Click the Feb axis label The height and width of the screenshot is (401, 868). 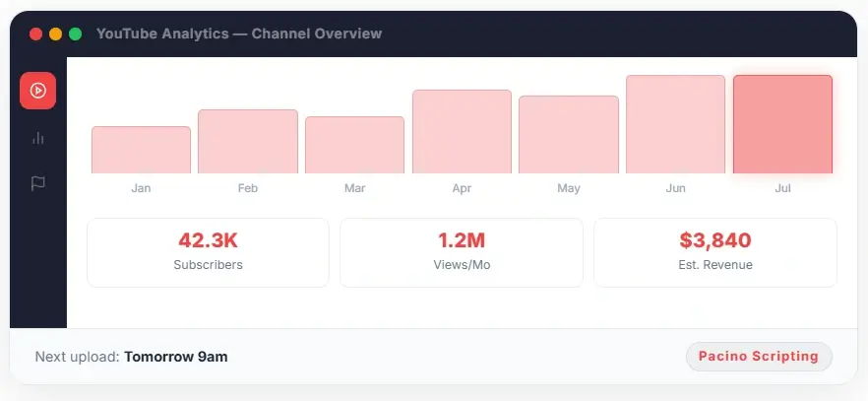248,188
